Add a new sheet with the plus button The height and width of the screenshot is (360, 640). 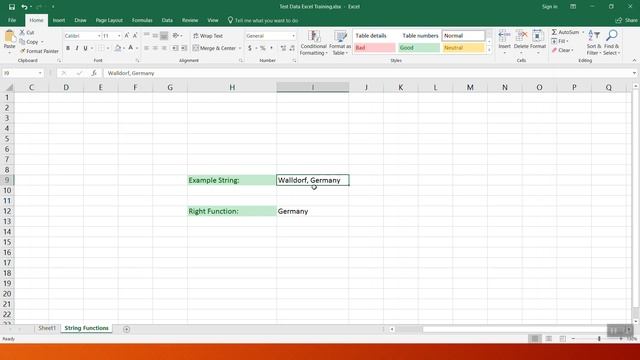pos(127,329)
